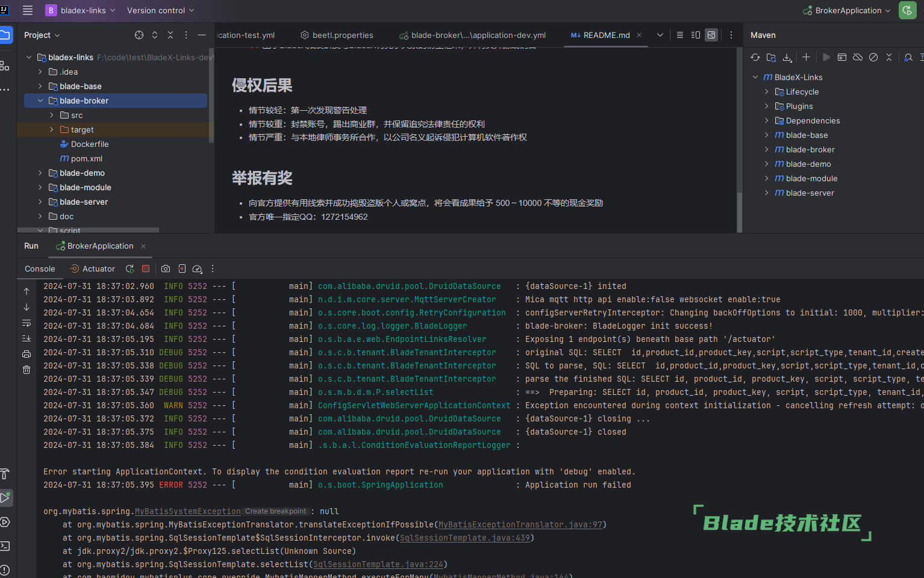Collapse all in Maven toolbar

point(889,57)
